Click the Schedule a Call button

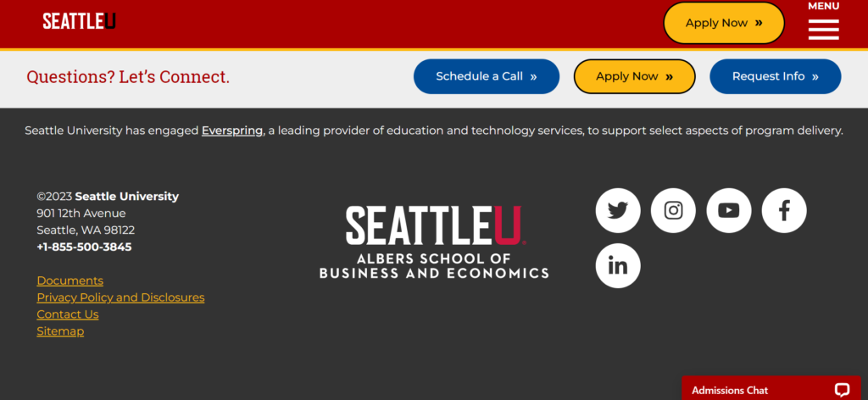[486, 76]
